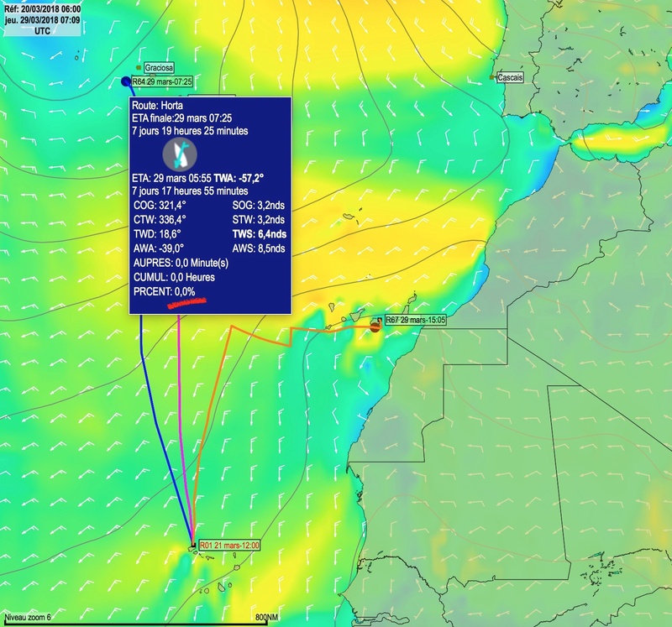Click the R67 29 mars-15:05 label
Viewport: 672px width, 627px height.
click(415, 320)
